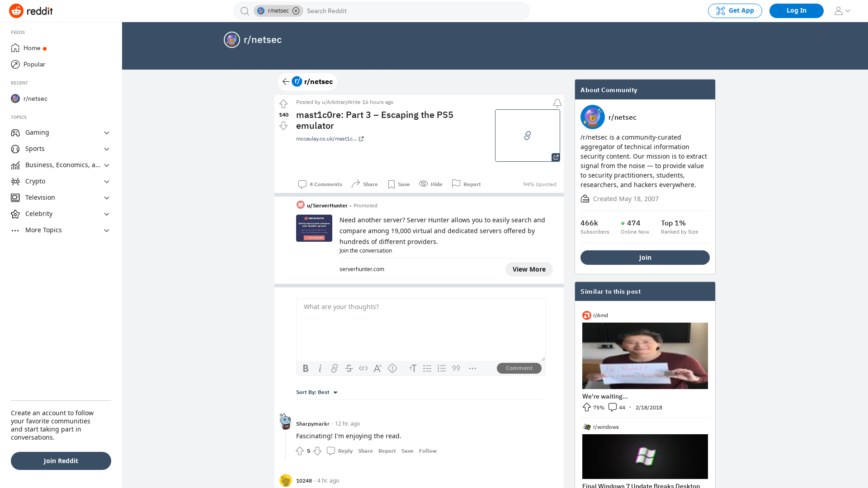
Task: Expand the Gaming topic
Action: pyautogui.click(x=61, y=132)
